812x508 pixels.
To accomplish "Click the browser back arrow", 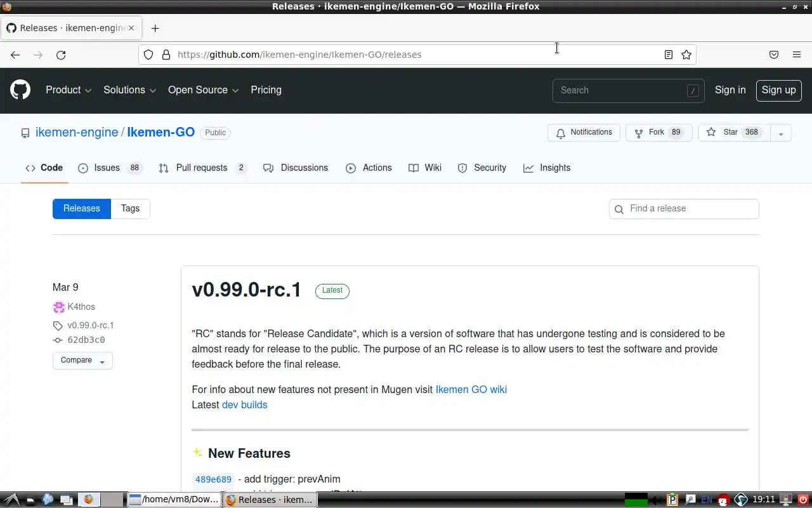I will [15, 55].
